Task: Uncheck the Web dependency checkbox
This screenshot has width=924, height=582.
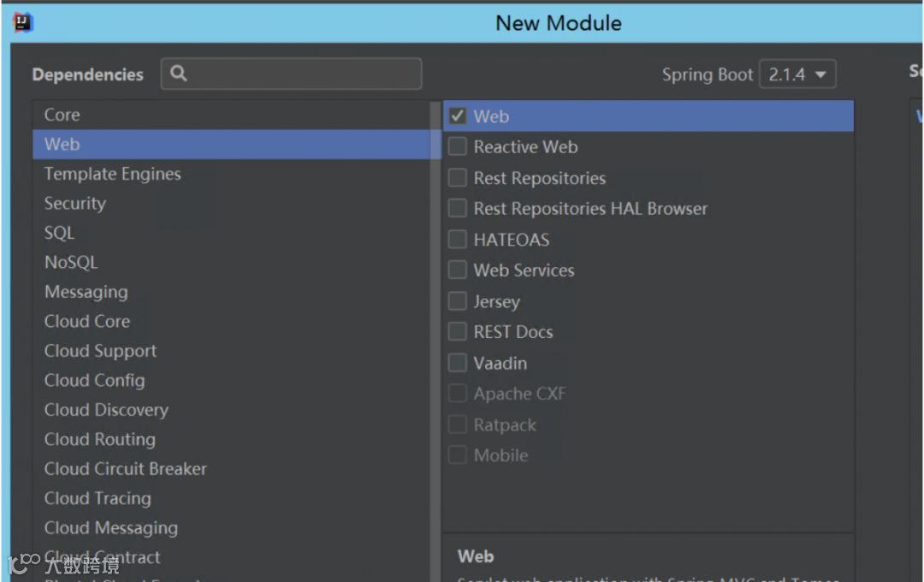Action: tap(457, 116)
